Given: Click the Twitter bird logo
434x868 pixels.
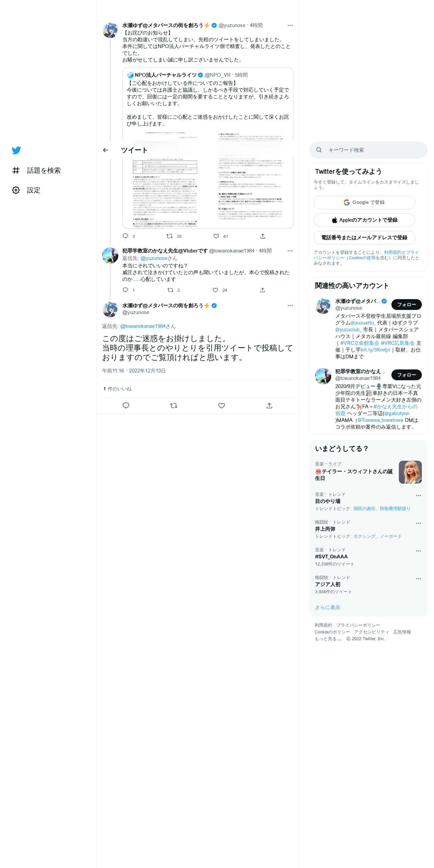Looking at the screenshot, I should pyautogui.click(x=16, y=150).
